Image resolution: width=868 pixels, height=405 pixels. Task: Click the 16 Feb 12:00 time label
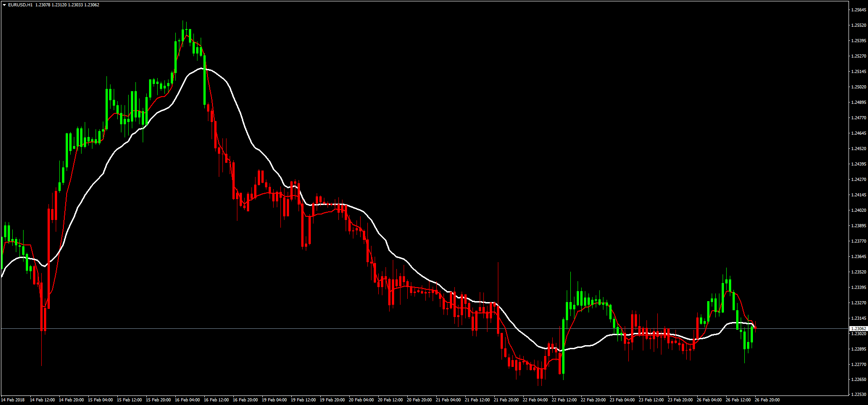click(x=216, y=400)
